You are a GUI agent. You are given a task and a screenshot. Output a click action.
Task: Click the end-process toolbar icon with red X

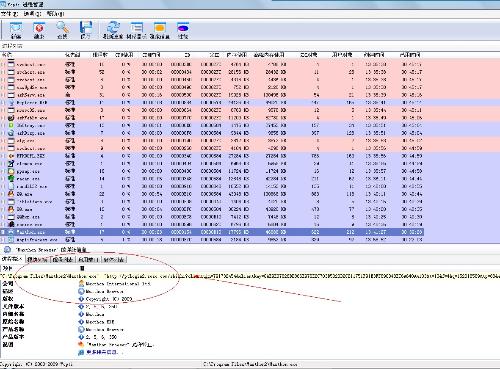(39, 28)
